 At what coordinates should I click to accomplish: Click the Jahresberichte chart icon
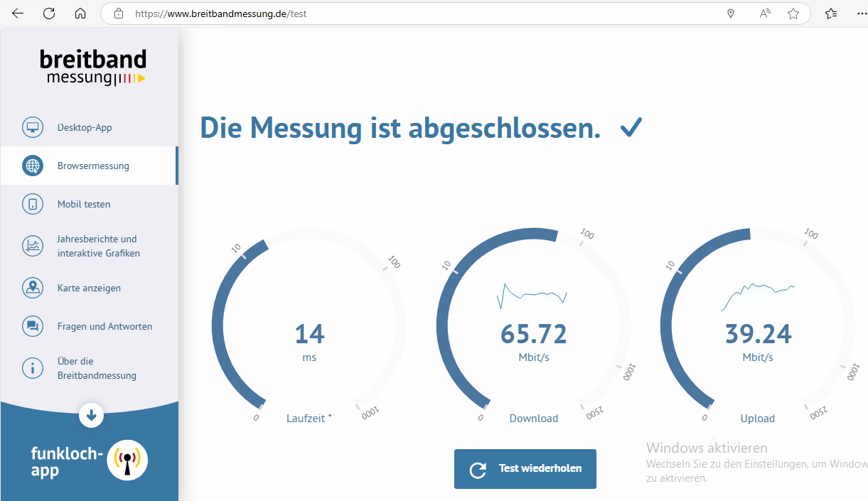pos(33,246)
